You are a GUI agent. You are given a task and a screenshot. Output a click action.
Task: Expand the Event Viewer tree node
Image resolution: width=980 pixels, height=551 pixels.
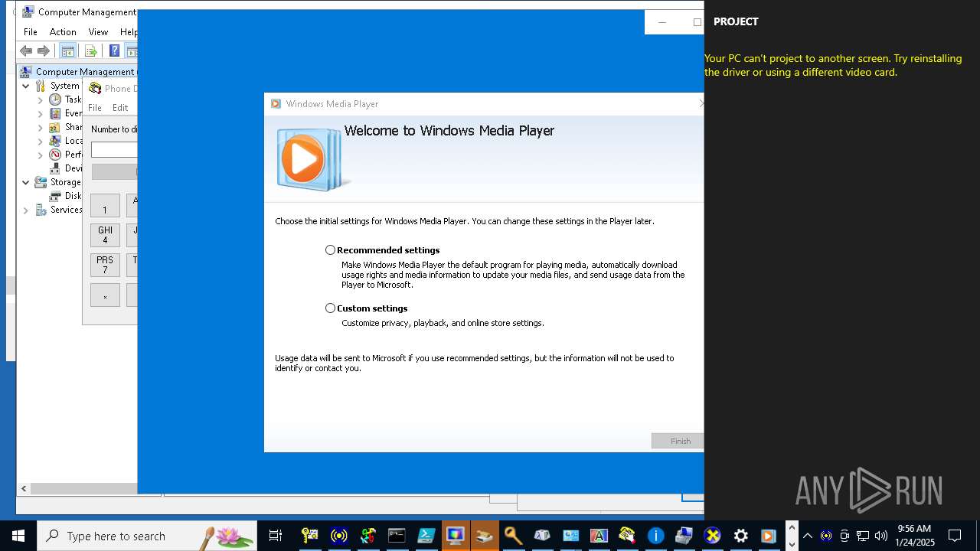[41, 113]
